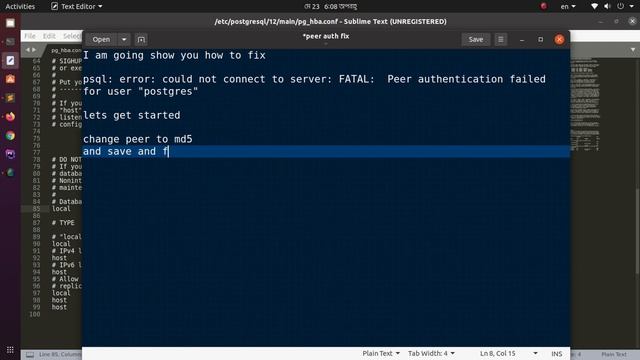This screenshot has width=640, height=360.
Task: Click the Wi-Fi network icon
Action: pos(594,6)
